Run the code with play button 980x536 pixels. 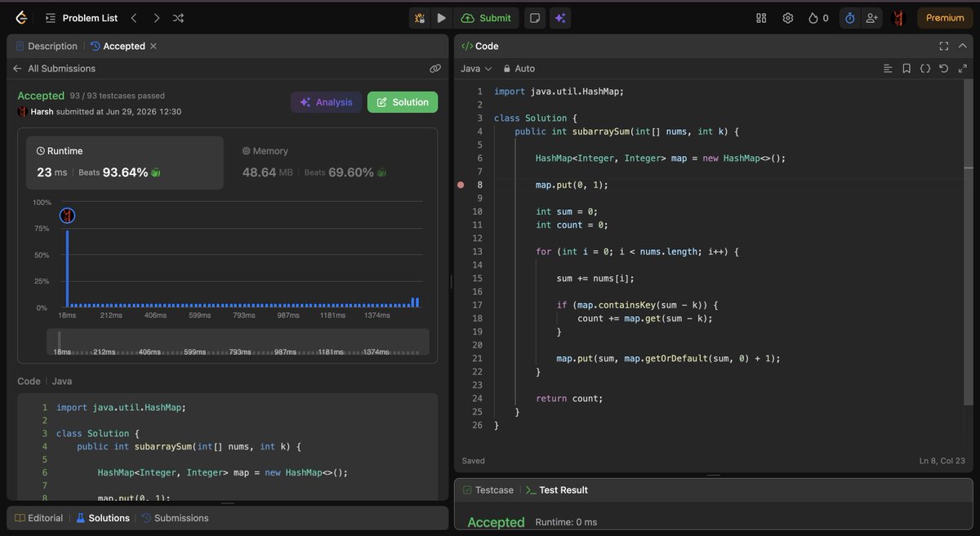click(x=441, y=18)
